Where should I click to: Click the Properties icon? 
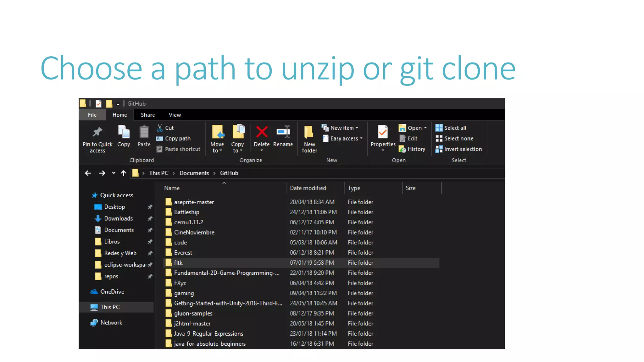pos(383,132)
